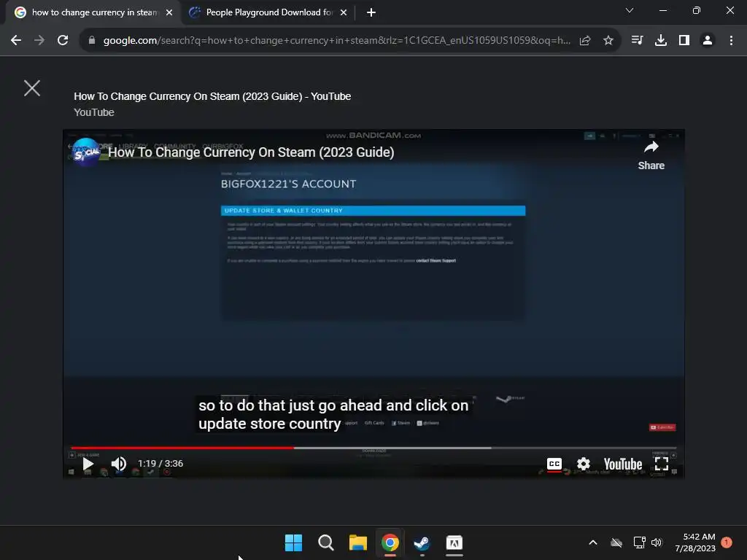This screenshot has height=560, width=747.
Task: Click the address bar URL
Action: click(336, 41)
